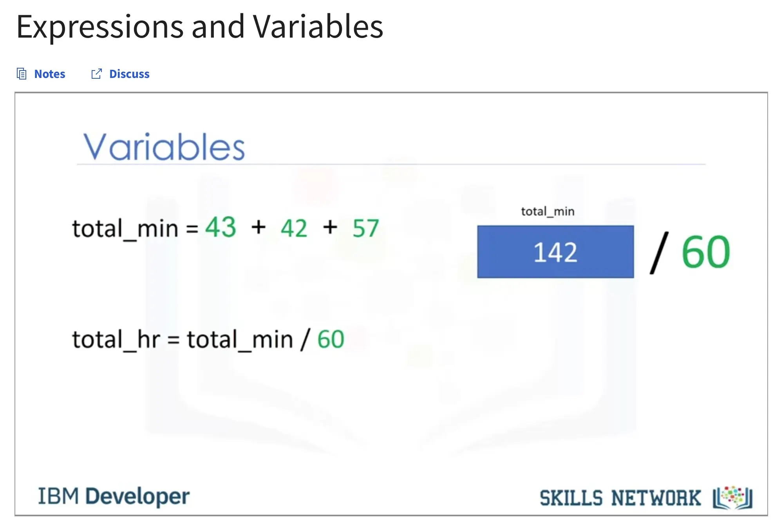Screen dimensions: 781x532
Task: Click the large black slash before 60
Action: [x=659, y=253]
